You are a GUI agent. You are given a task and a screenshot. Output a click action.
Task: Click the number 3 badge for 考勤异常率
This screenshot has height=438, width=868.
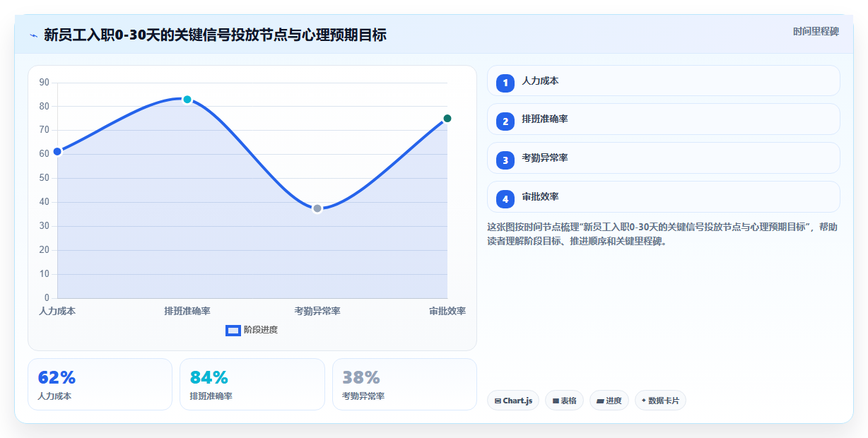click(505, 160)
